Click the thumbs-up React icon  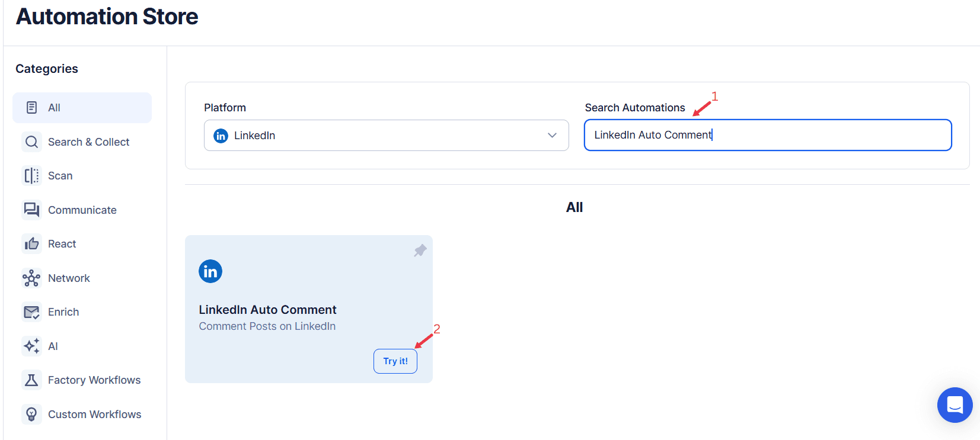point(31,243)
